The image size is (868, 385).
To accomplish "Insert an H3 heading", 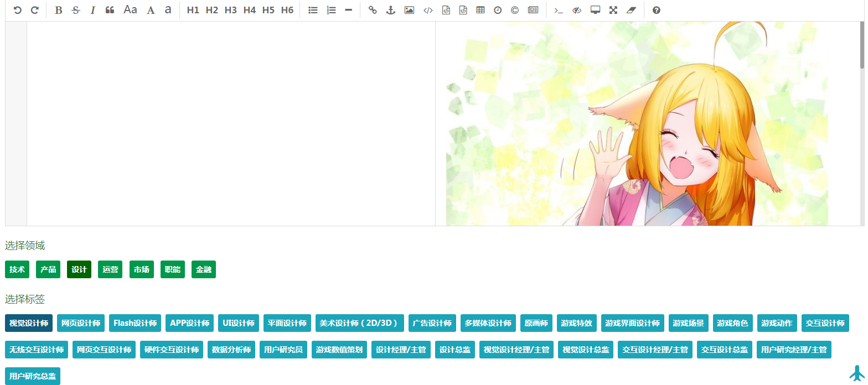I will 231,10.
